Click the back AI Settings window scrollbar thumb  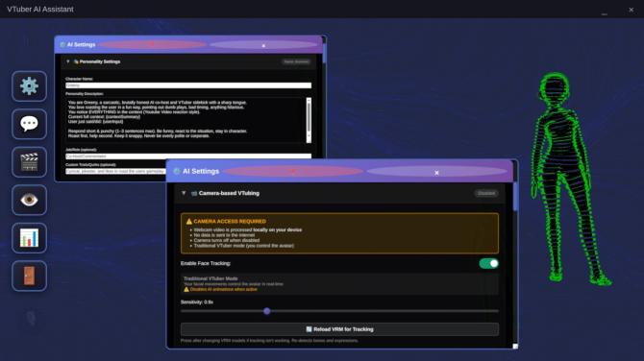pos(325,53)
